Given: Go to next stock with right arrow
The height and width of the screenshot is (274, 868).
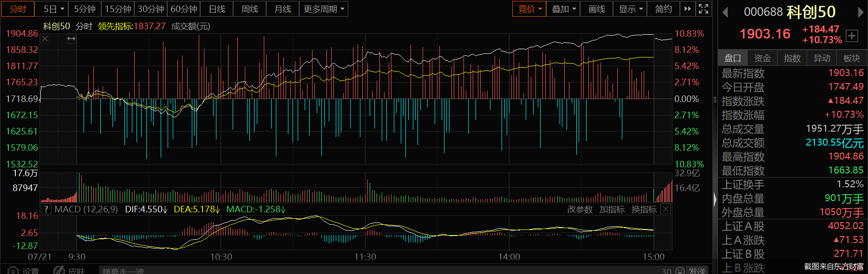Looking at the screenshot, I should [x=860, y=13].
